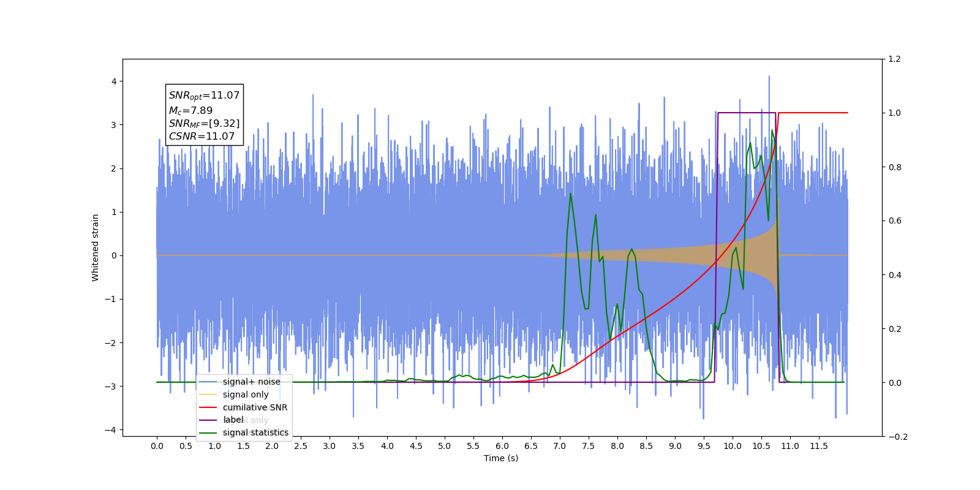Click the 5.0 time axis tick label
This screenshot has width=980, height=490.
pyautogui.click(x=445, y=446)
